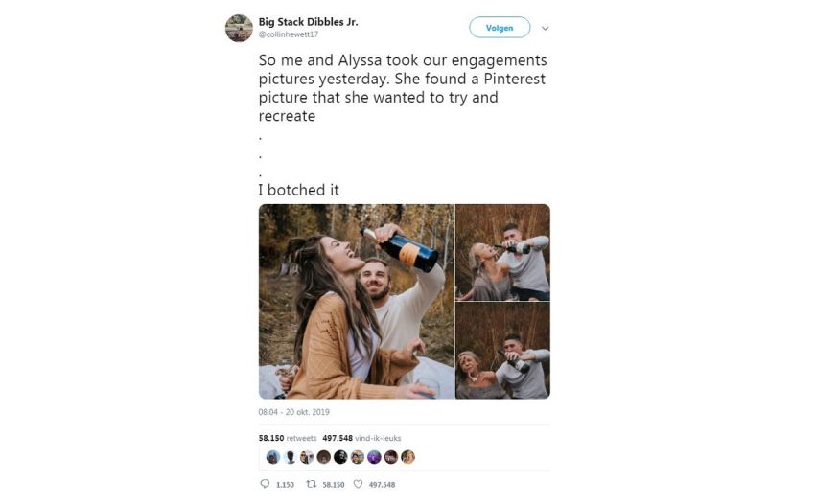
Task: Open the bottom-right recreated photo
Action: 502,351
